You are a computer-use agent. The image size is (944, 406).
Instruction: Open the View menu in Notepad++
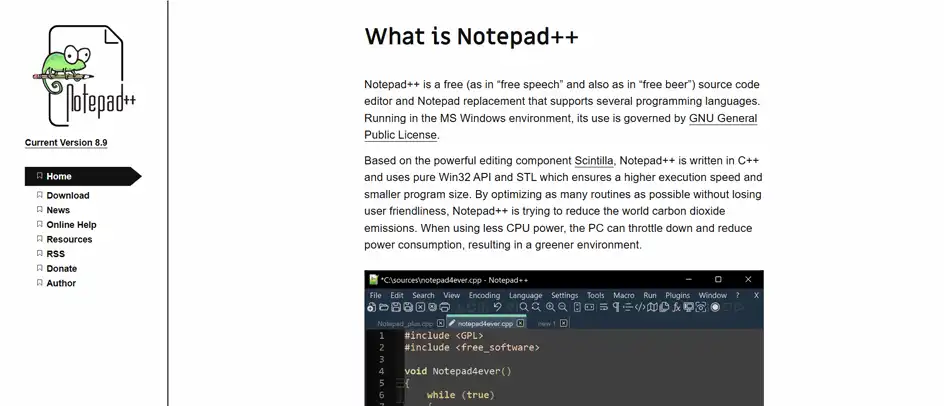click(452, 295)
